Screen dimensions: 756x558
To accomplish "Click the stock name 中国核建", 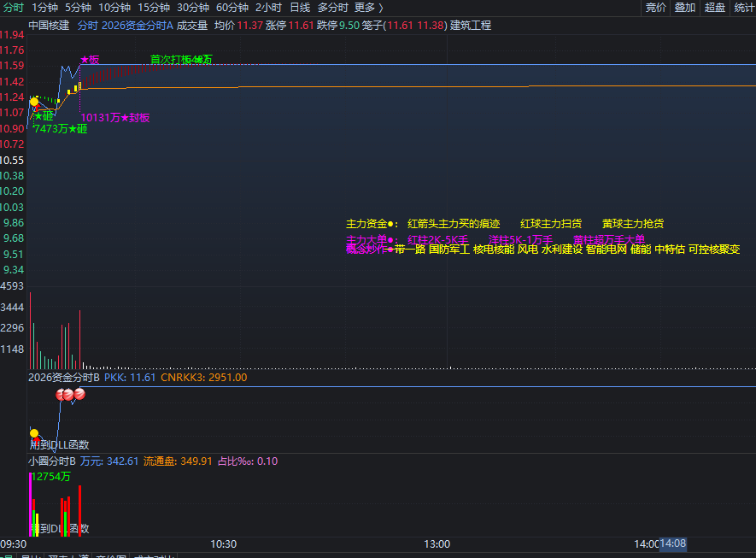I will coord(49,26).
